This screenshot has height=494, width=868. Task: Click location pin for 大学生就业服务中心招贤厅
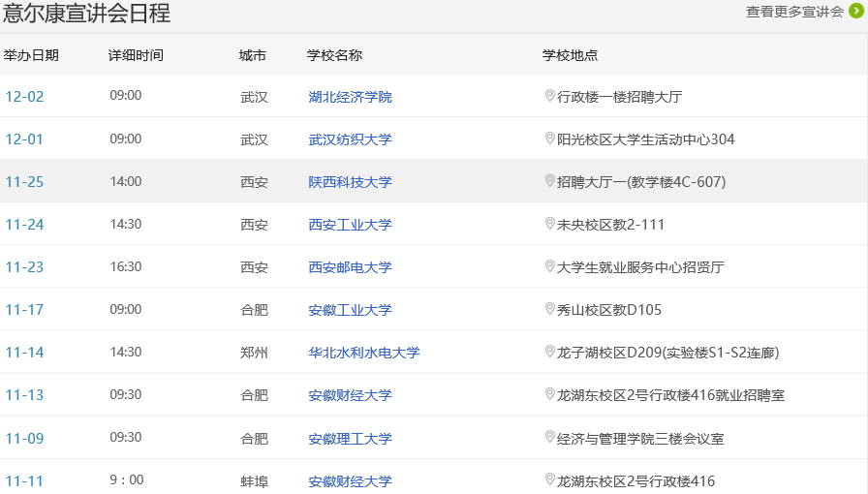[x=549, y=266]
